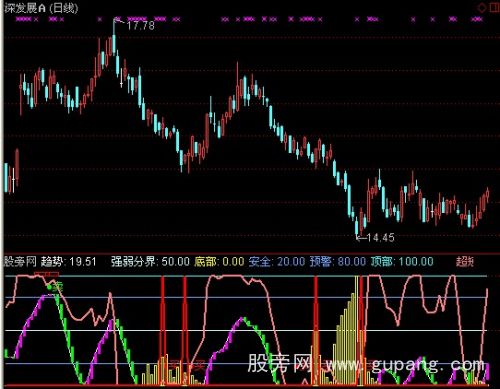Select the 14.45 low price label

[x=380, y=237]
